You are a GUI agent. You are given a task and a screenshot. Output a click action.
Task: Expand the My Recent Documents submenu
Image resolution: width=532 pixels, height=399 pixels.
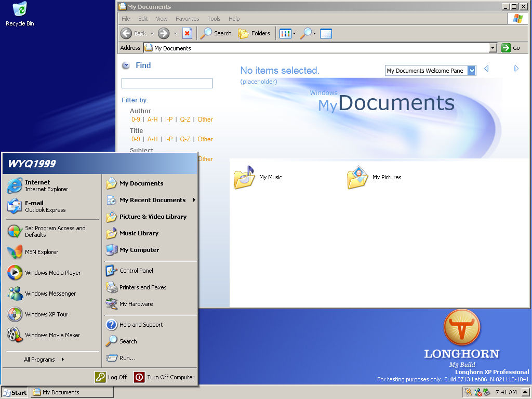152,200
